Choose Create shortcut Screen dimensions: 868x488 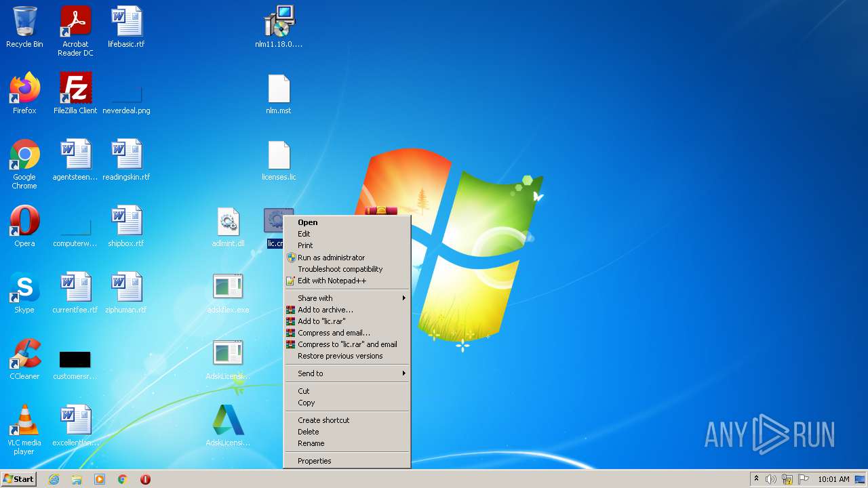[x=347, y=420]
